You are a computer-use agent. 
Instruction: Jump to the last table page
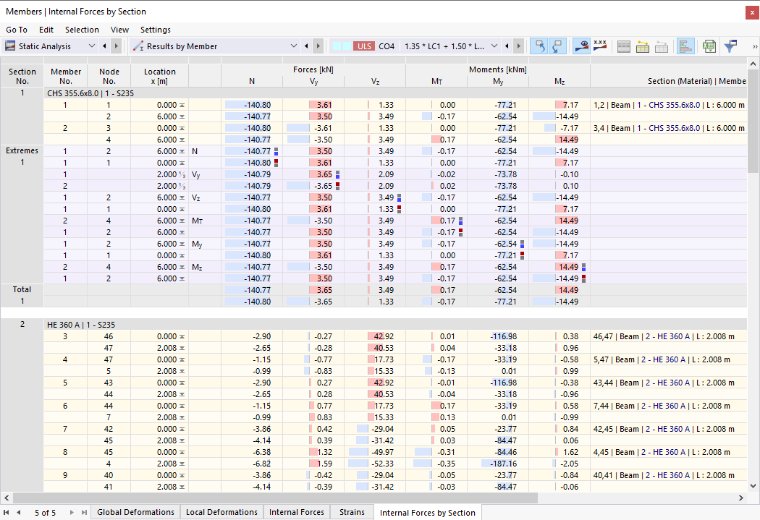coord(84,512)
